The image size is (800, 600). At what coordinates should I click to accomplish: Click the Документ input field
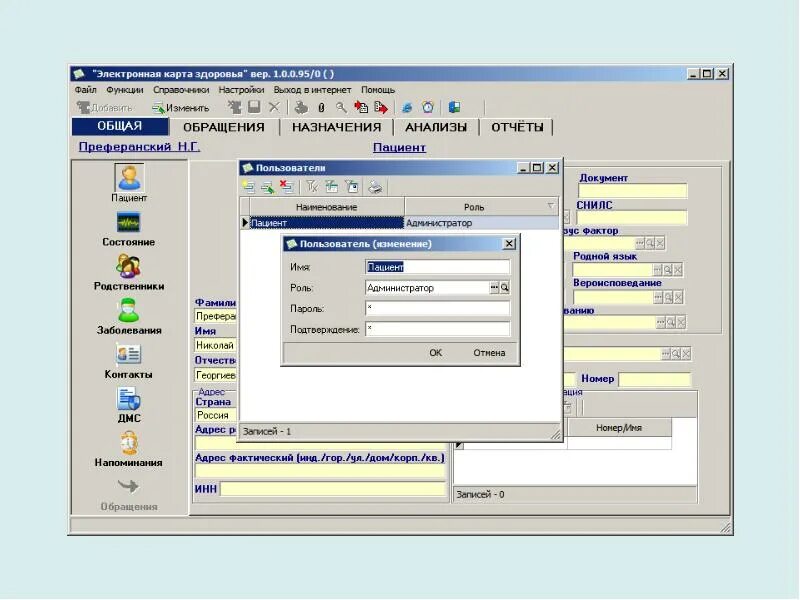click(632, 191)
